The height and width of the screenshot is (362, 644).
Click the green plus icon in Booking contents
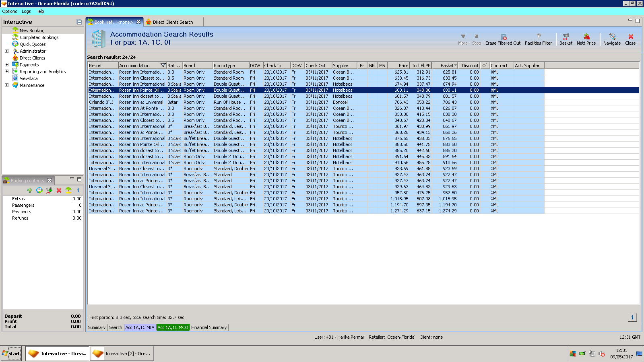(x=30, y=190)
